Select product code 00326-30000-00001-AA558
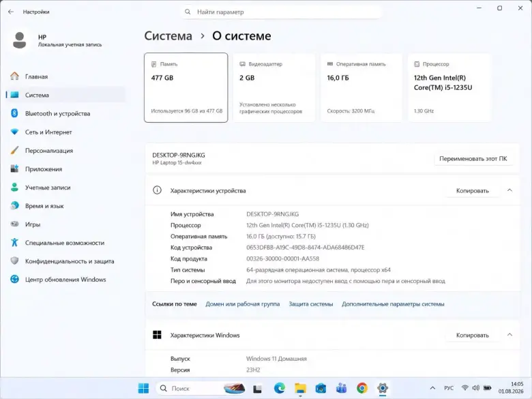532x399 pixels. [282, 258]
